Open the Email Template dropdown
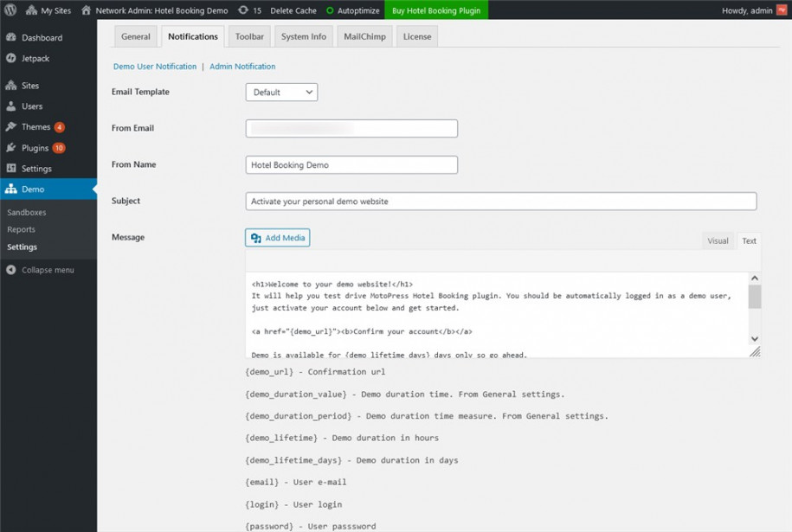The height and width of the screenshot is (532, 792). (280, 91)
